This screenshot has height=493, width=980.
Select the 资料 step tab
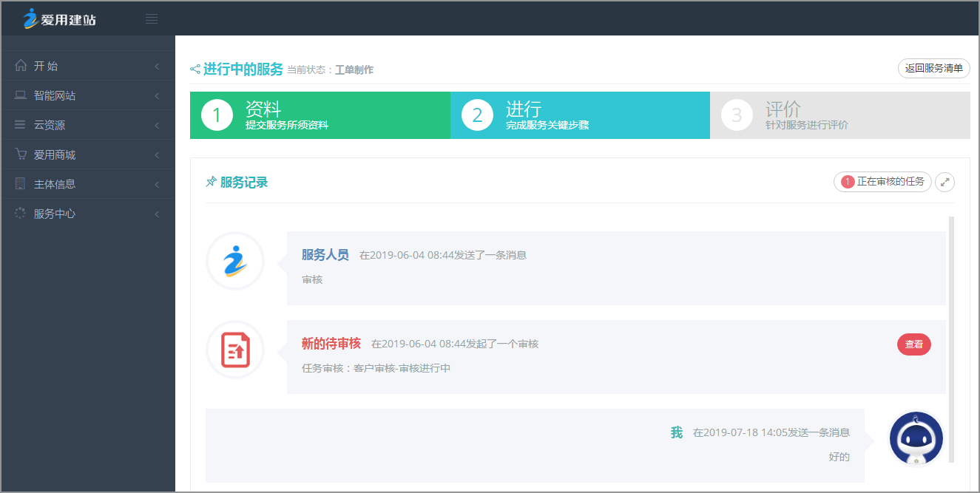click(x=320, y=115)
